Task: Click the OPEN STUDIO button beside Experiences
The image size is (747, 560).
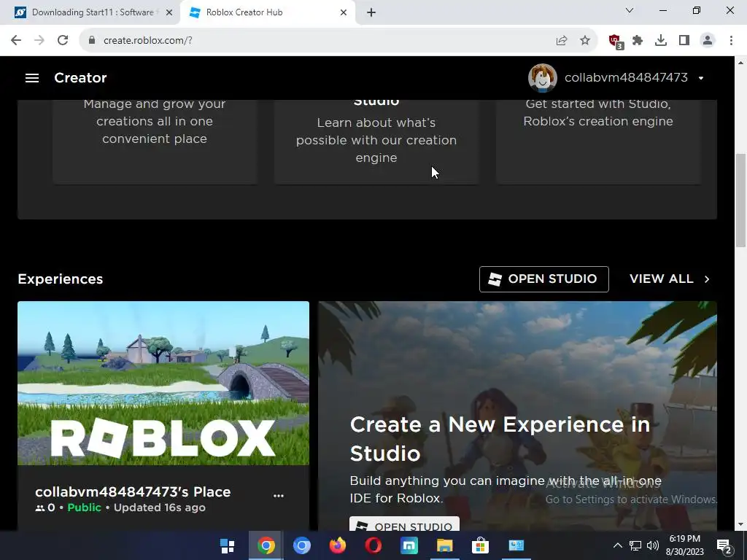Action: pos(544,279)
